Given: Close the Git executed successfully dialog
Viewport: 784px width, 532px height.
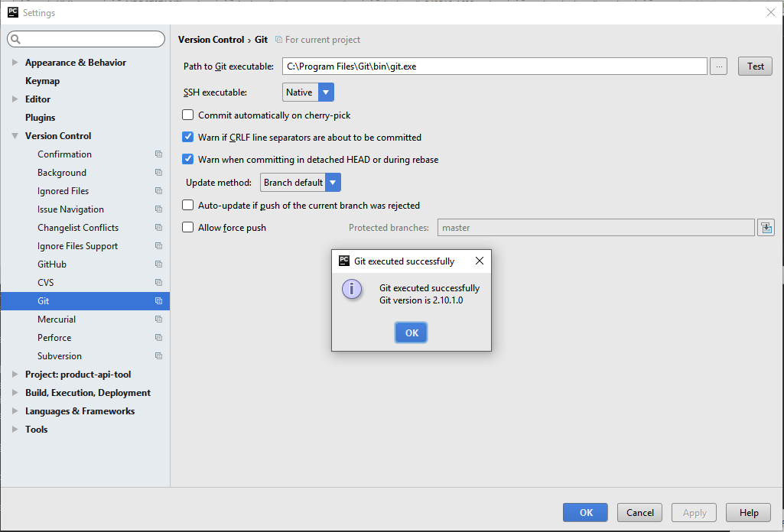Looking at the screenshot, I should click(479, 261).
